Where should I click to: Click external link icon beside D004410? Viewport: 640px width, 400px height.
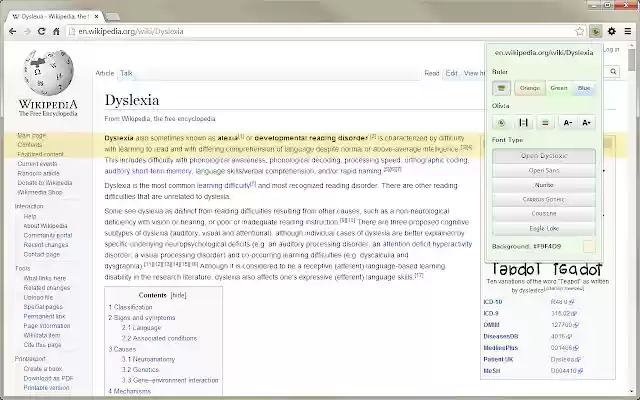click(x=580, y=371)
